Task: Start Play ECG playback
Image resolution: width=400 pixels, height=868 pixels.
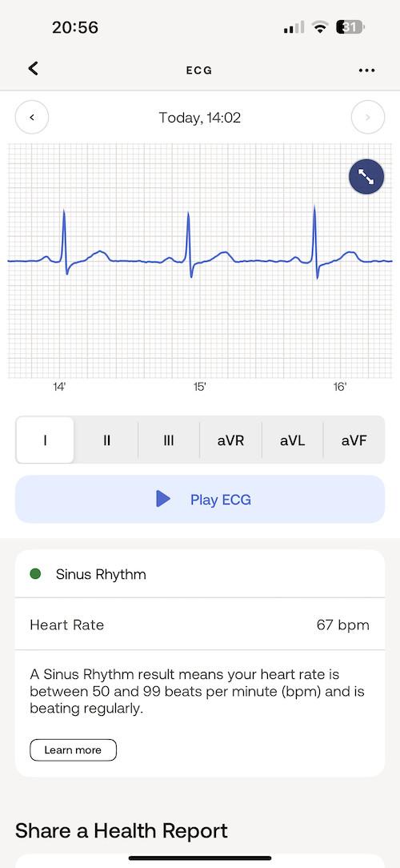Action: (x=200, y=500)
